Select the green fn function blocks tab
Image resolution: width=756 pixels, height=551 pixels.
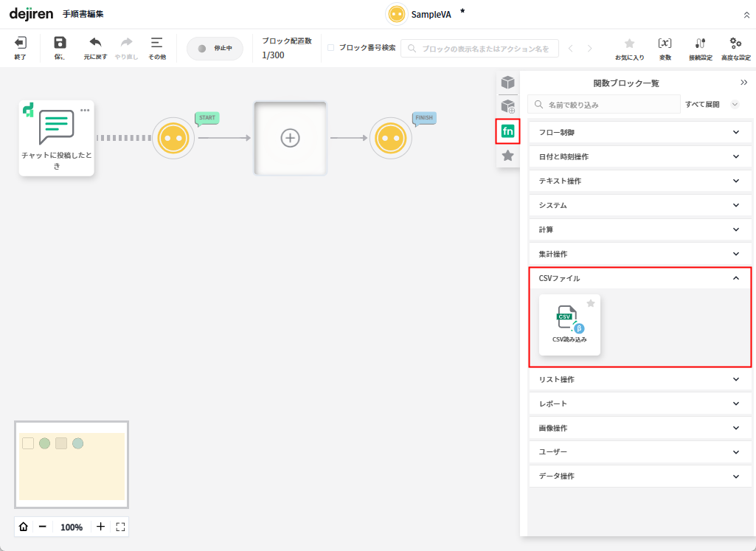(x=507, y=131)
